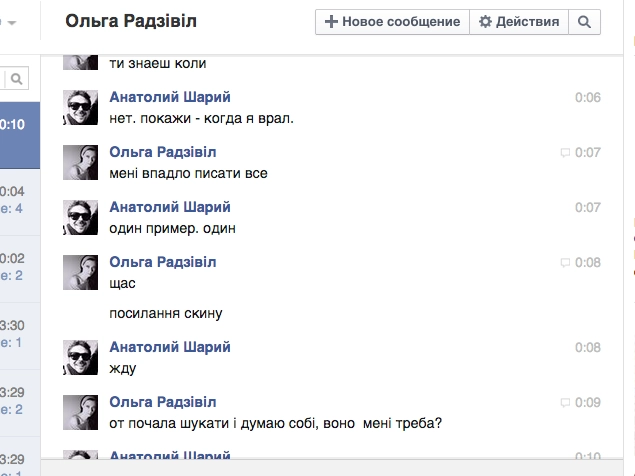This screenshot has width=635, height=476.
Task: Open the Действия actions dropdown
Action: [x=519, y=22]
